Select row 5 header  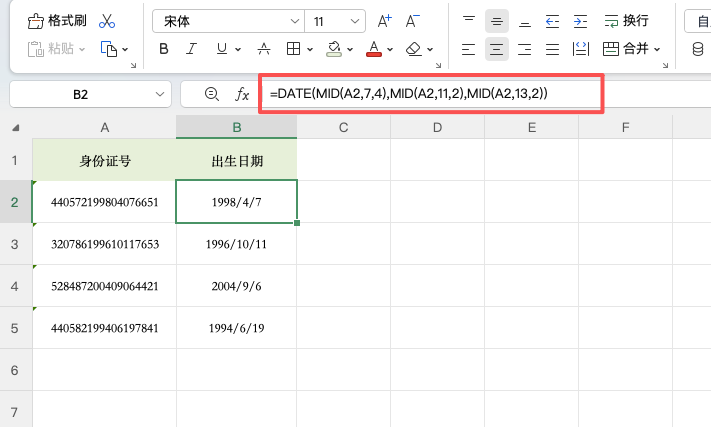[x=15, y=328]
